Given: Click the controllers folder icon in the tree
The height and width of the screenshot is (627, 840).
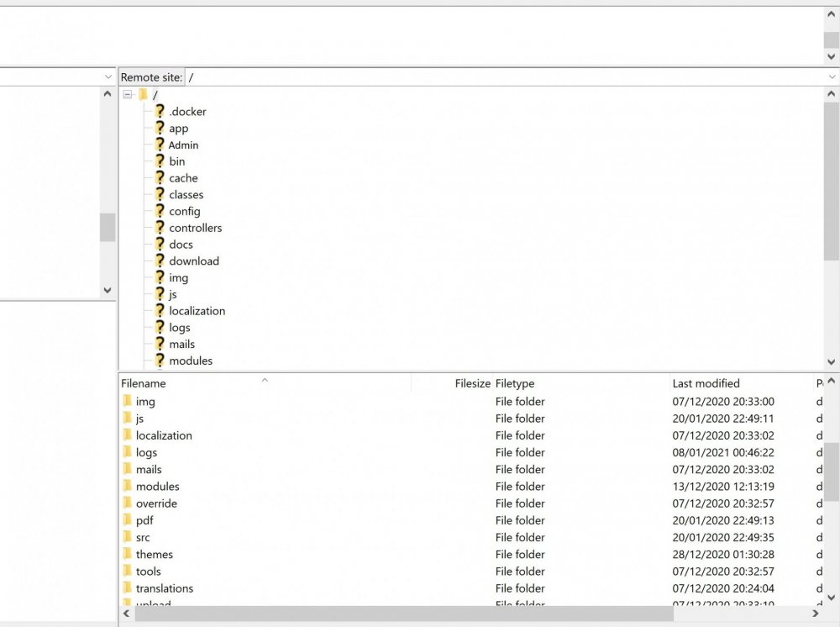Looking at the screenshot, I should 160,227.
